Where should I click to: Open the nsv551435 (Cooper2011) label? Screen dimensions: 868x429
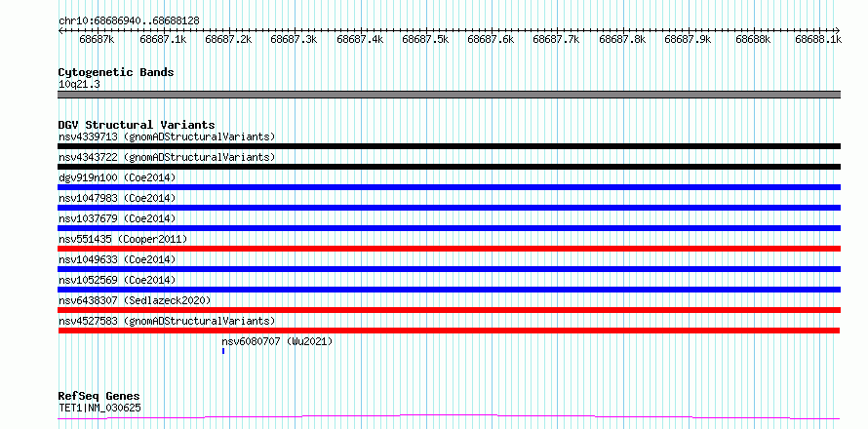(x=123, y=239)
